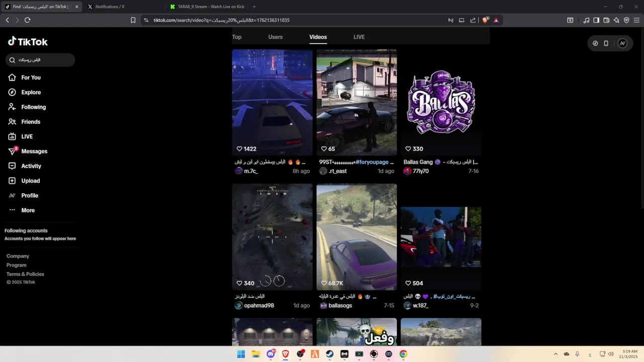
Task: Open video thumbnail with 65 likes
Action: [357, 103]
